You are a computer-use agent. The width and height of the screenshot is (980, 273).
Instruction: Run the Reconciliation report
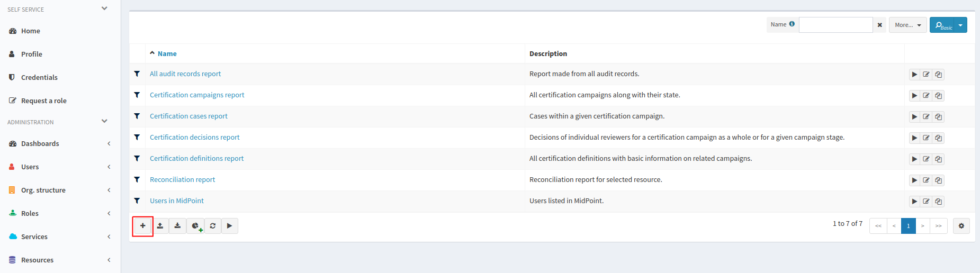[x=914, y=180]
